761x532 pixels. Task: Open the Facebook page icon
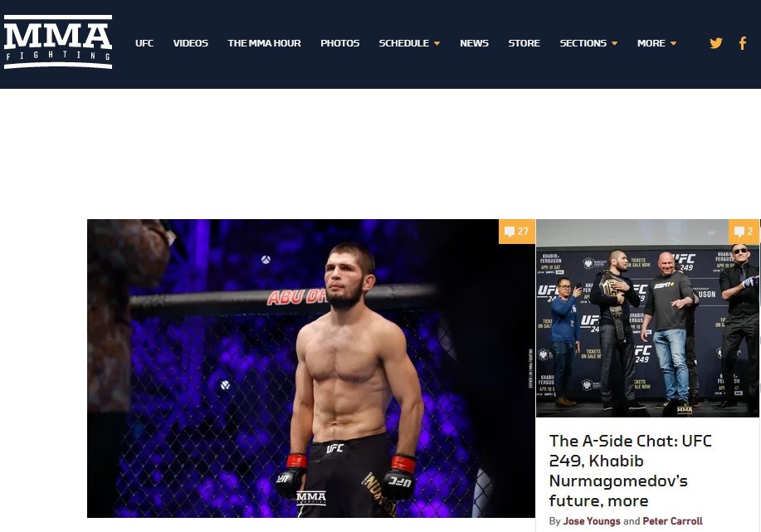point(743,43)
